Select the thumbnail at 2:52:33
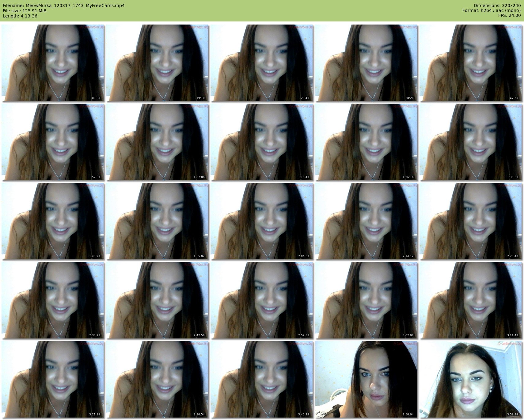The image size is (524, 420). click(x=262, y=300)
